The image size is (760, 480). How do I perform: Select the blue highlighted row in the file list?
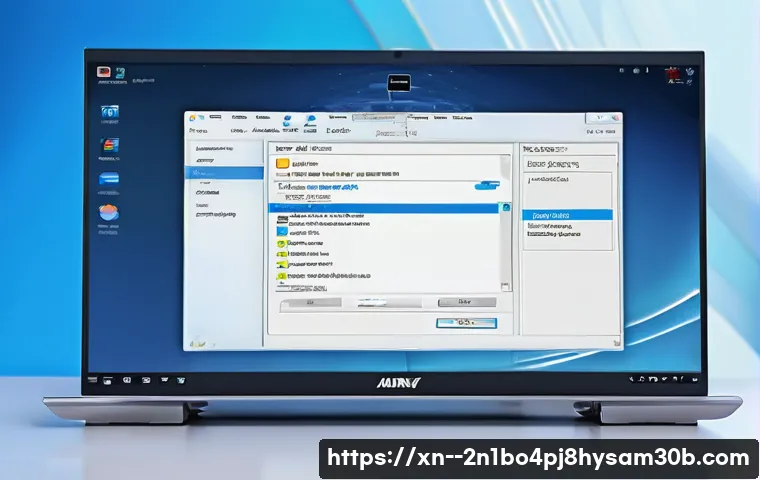(x=385, y=208)
